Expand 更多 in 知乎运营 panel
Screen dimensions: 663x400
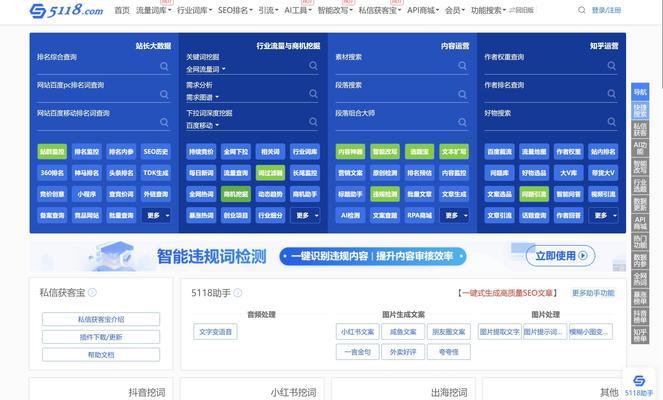(x=603, y=215)
